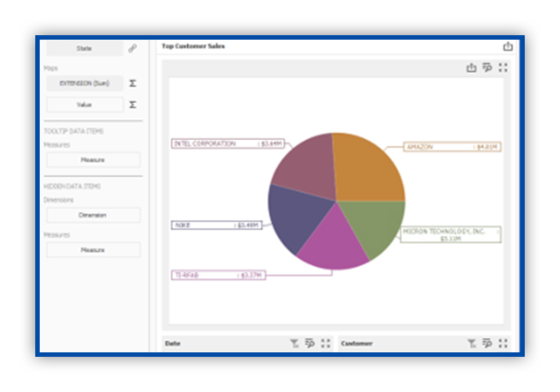The height and width of the screenshot is (392, 560).
Task: Open inspect data icon on Date item
Action: coord(310,344)
